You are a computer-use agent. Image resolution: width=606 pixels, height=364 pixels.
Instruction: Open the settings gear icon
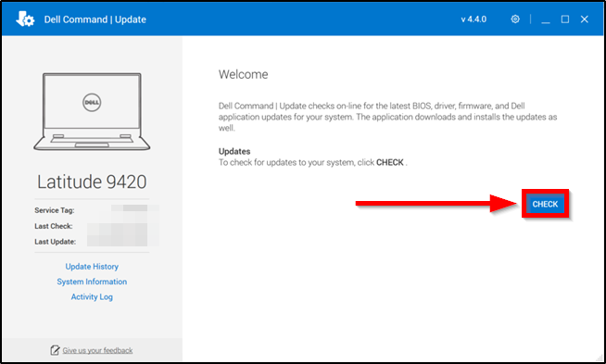[x=515, y=19]
